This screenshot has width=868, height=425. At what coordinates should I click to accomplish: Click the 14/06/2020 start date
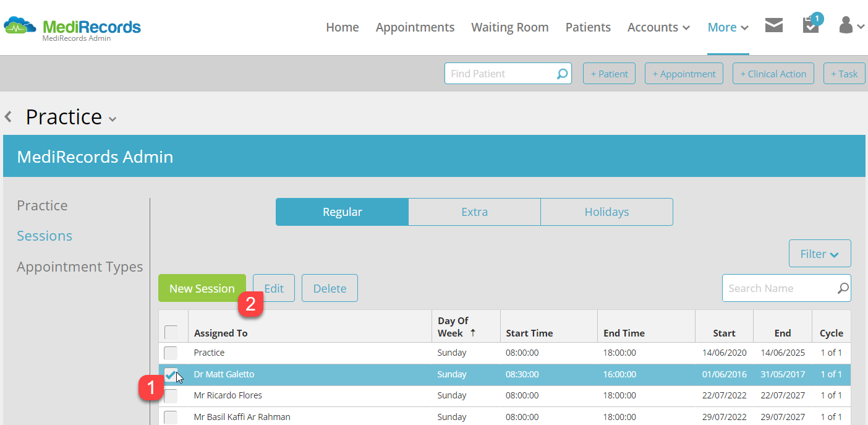(724, 353)
